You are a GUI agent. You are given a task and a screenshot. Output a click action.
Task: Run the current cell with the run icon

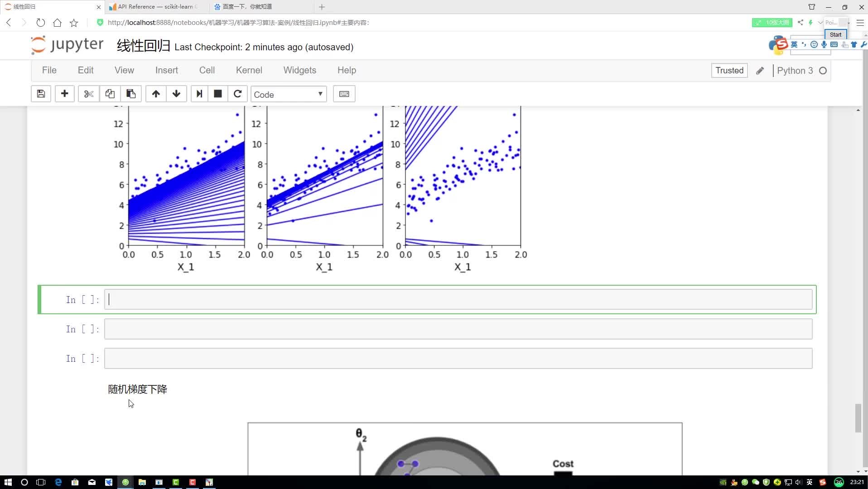click(199, 94)
